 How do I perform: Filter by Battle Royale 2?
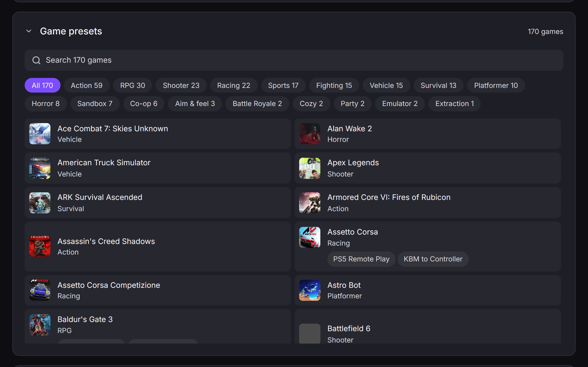[x=257, y=104]
